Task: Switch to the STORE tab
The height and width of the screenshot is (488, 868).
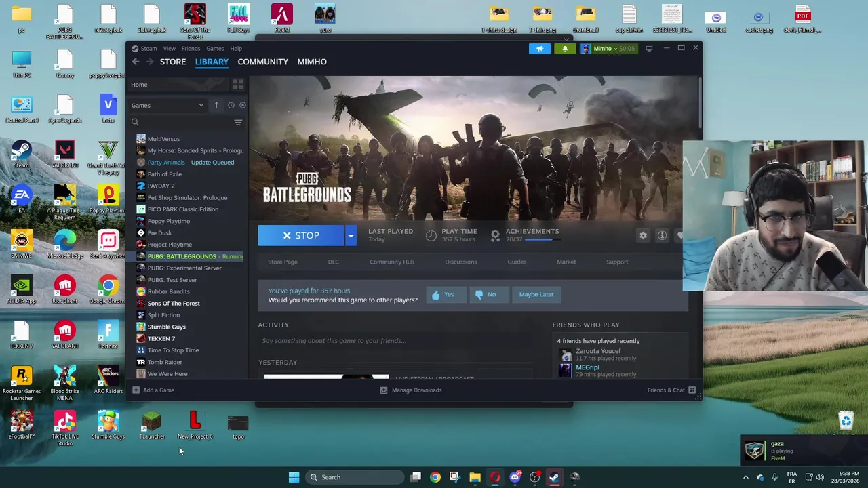Action: point(173,62)
